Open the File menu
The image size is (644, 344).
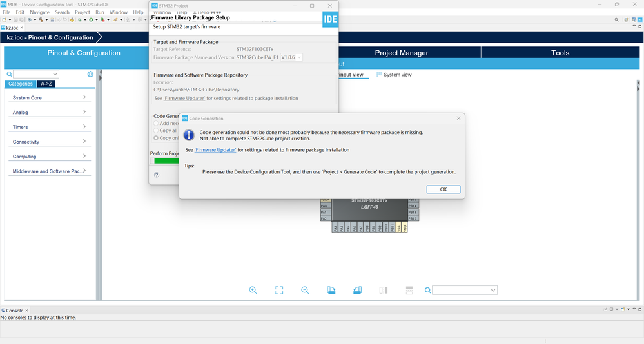click(x=6, y=12)
